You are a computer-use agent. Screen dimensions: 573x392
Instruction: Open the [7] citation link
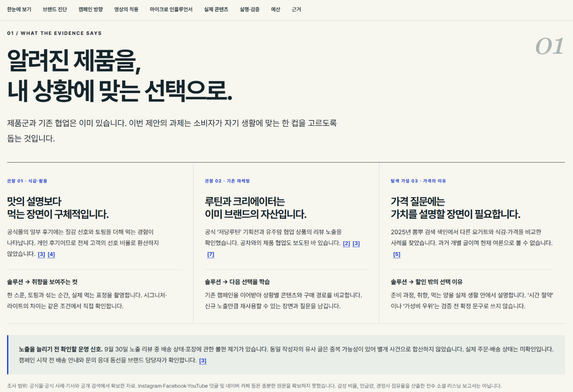click(x=211, y=254)
